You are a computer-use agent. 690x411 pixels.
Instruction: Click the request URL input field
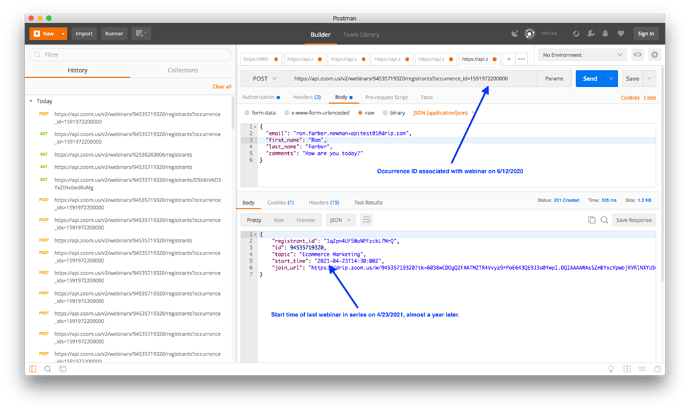point(413,78)
